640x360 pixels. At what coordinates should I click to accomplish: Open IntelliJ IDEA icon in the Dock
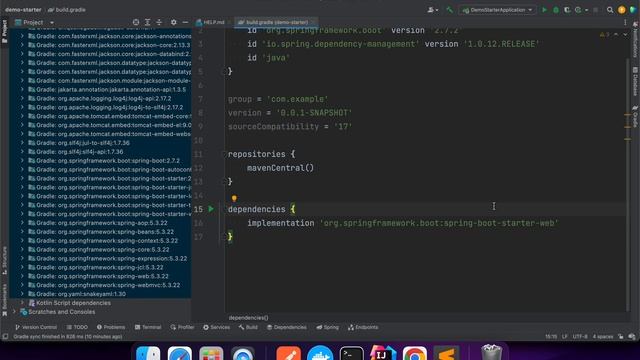pyautogui.click(x=383, y=354)
